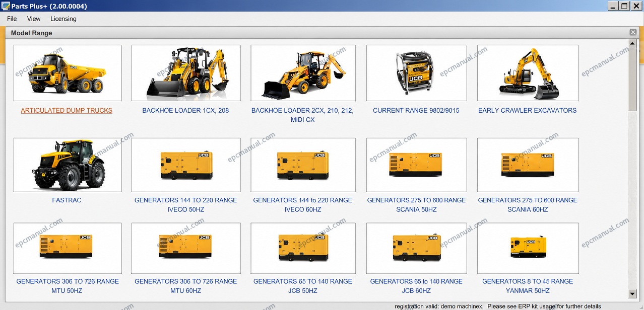This screenshot has width=644, height=310.
Task: Open the Articulated Dump Trucks thumbnail image
Action: pyautogui.click(x=68, y=73)
